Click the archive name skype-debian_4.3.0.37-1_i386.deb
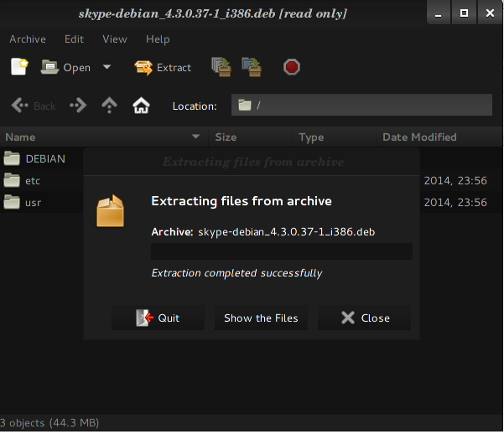504x434 pixels. [286, 232]
